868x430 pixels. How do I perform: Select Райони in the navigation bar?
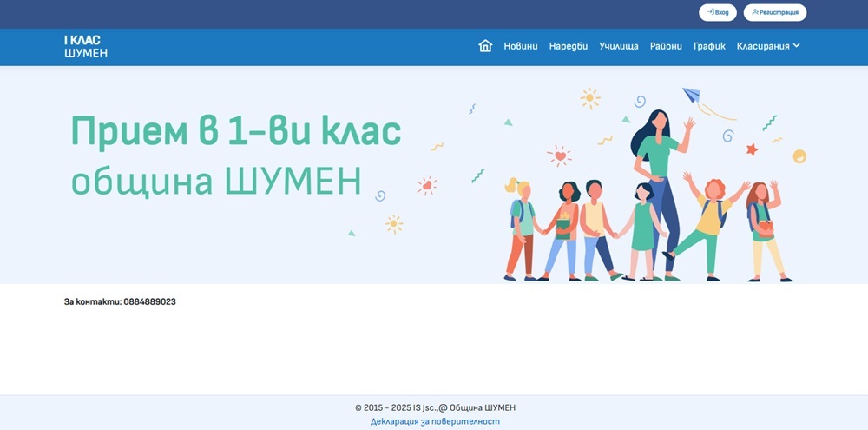(x=666, y=46)
